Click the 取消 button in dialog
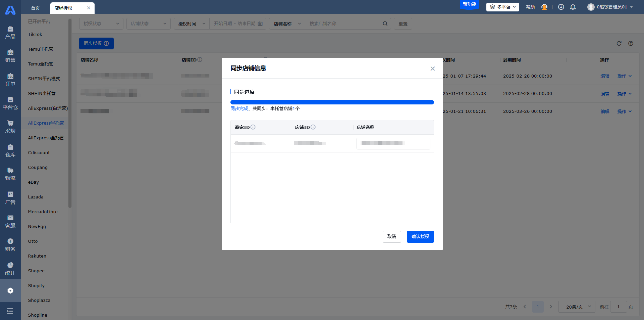 [392, 236]
